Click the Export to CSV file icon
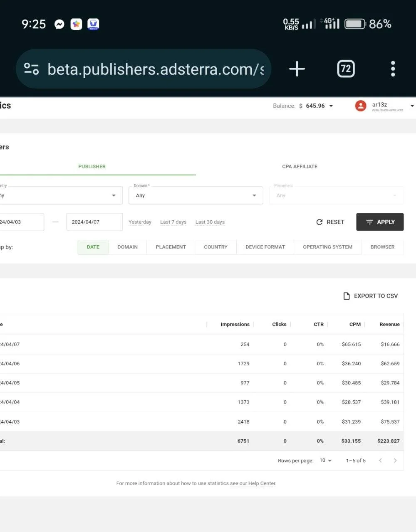416x532 pixels. [x=346, y=296]
